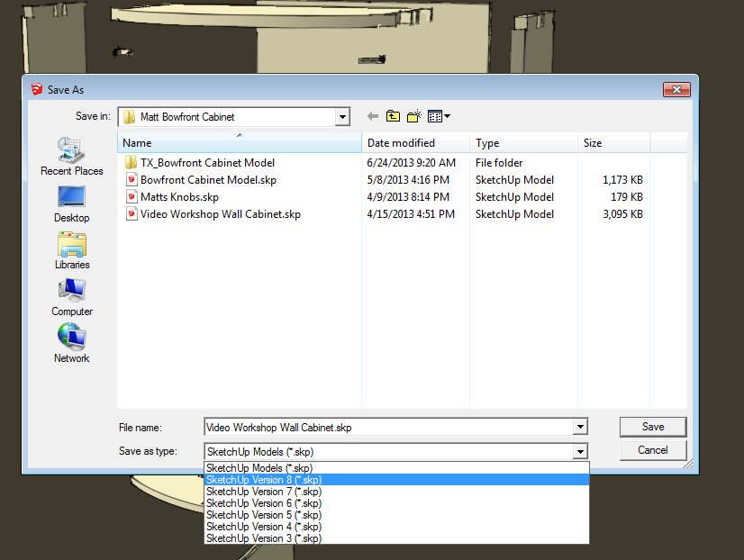
Task: Sort files by Date modified column
Action: pyautogui.click(x=415, y=143)
